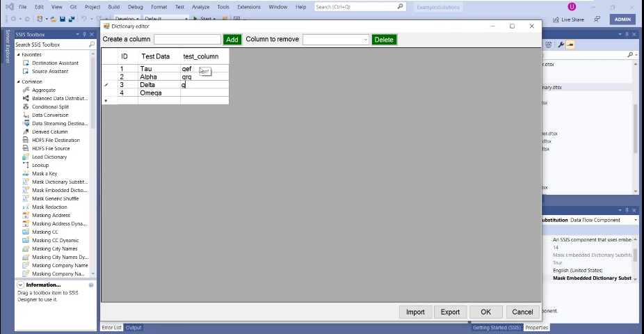Open the Server Explorer side tab
The width and height of the screenshot is (644, 334).
click(x=8, y=46)
